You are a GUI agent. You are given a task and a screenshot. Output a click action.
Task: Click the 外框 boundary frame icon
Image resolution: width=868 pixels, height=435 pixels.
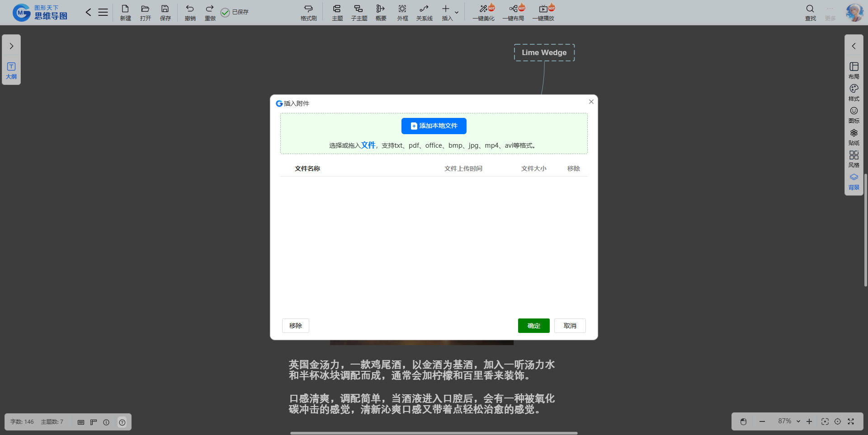(402, 12)
